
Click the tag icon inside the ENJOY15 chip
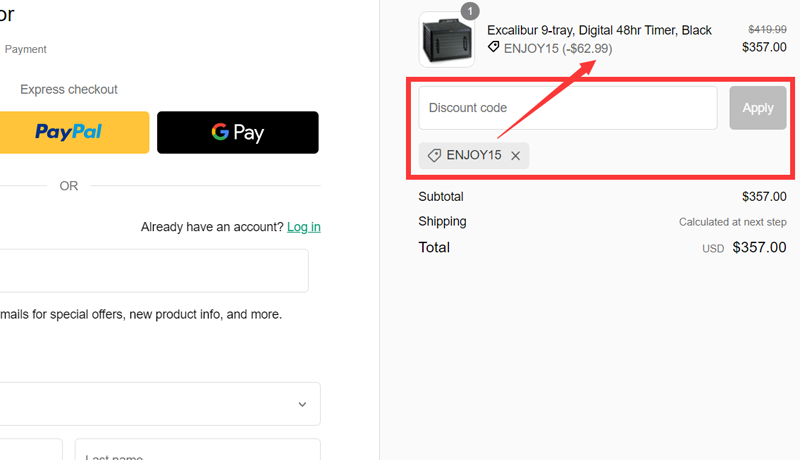pyautogui.click(x=434, y=156)
